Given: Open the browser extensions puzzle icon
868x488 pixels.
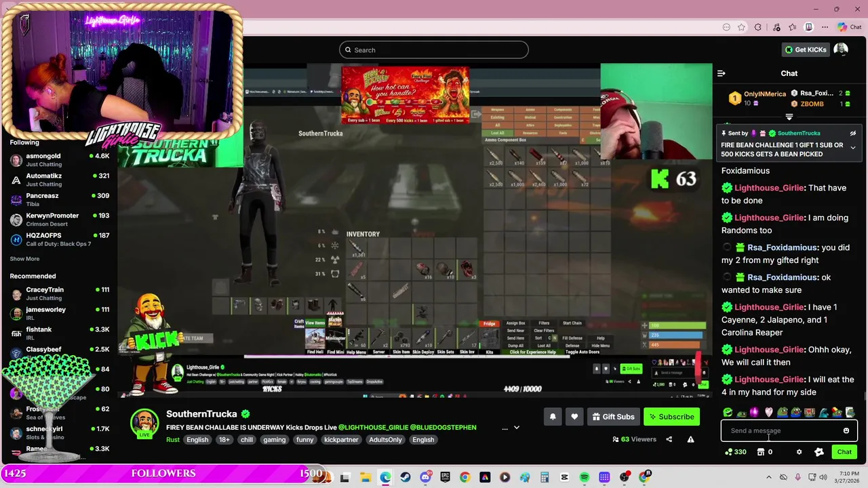Looking at the screenshot, I should click(758, 27).
